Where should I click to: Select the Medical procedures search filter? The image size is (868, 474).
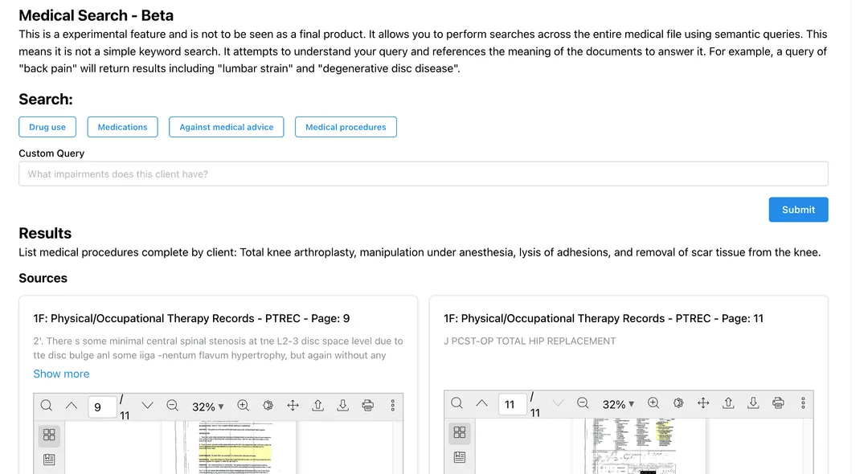click(x=346, y=126)
